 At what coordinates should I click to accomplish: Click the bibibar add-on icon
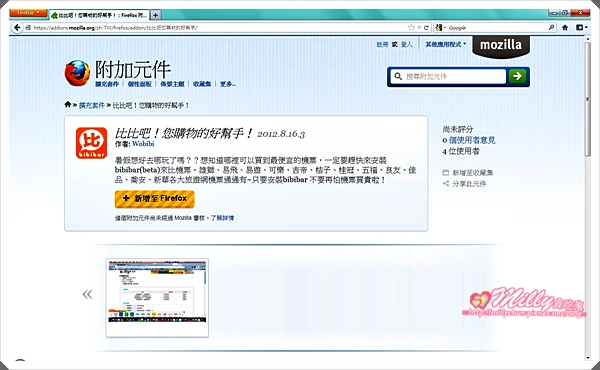pos(91,143)
